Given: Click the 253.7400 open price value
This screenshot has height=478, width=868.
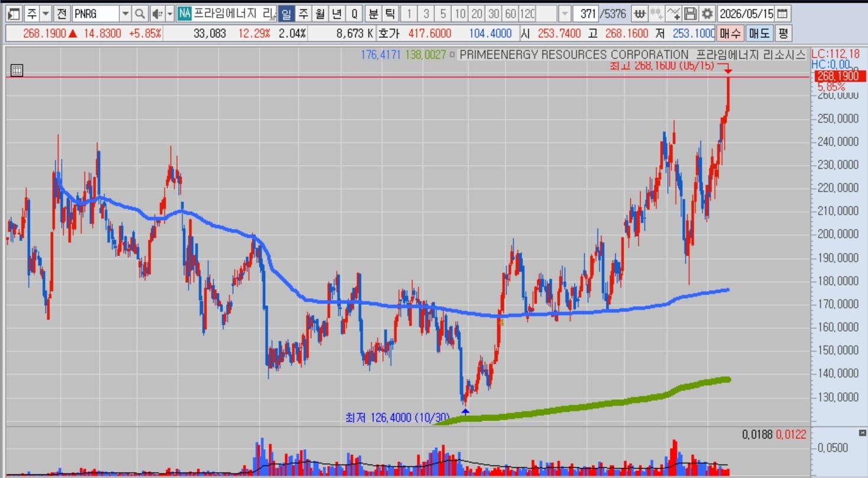Looking at the screenshot, I should [x=560, y=34].
